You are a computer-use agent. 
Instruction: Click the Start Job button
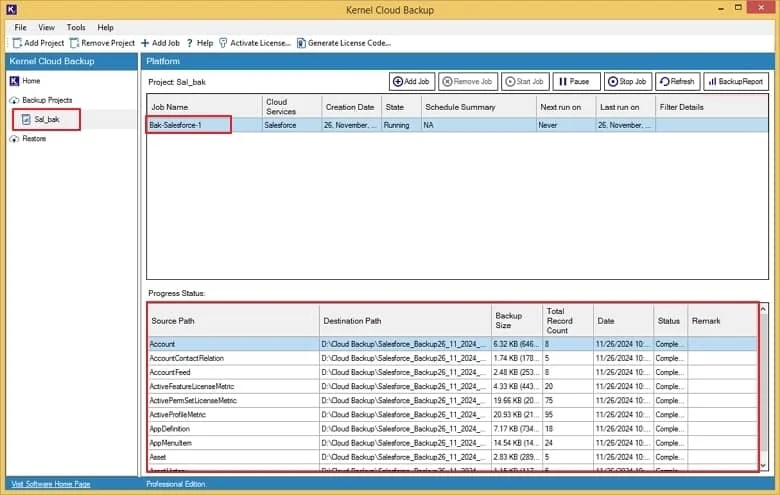tap(525, 82)
